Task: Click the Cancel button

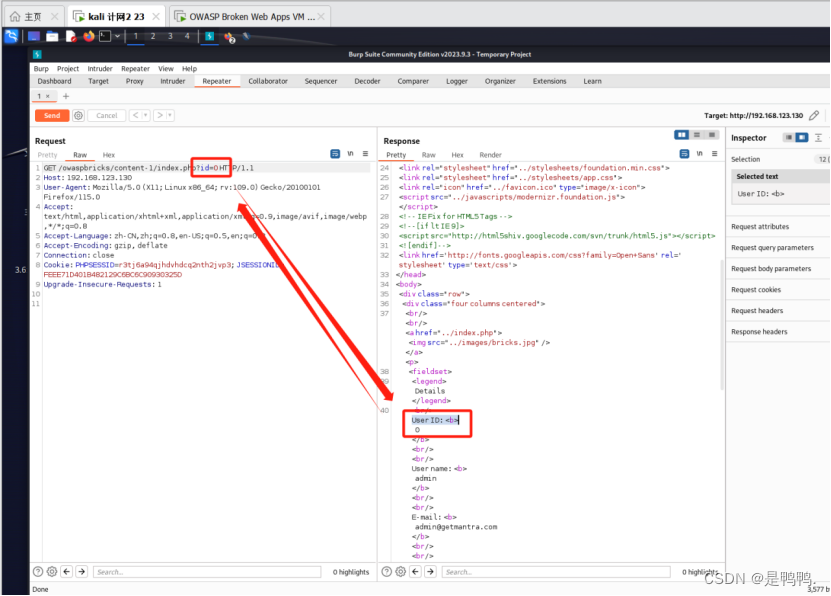Action: [107, 115]
